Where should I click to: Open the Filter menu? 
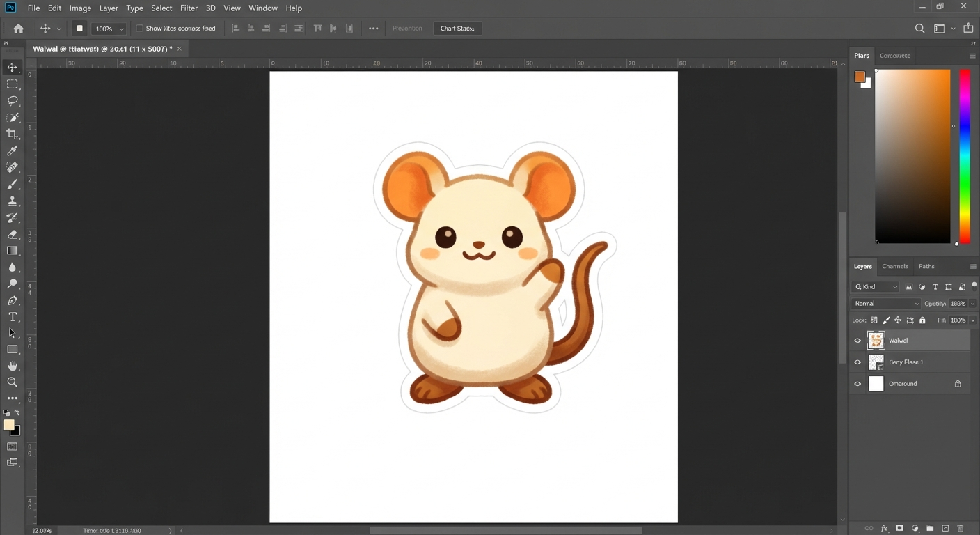pos(189,8)
